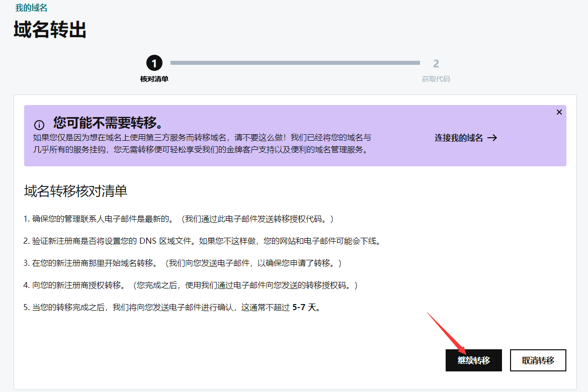Close the purple banner with X

tap(559, 112)
